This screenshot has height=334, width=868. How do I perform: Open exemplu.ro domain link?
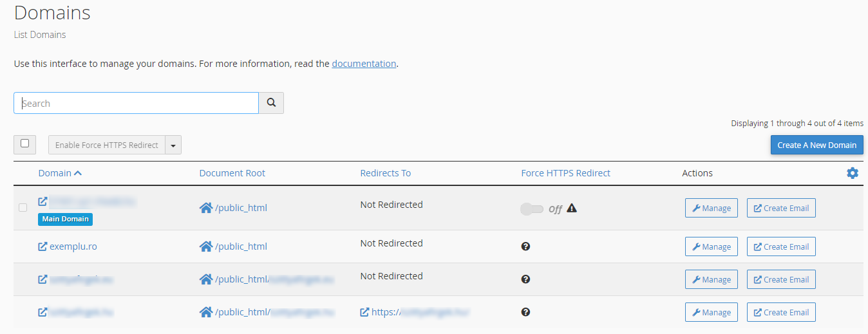(x=73, y=246)
